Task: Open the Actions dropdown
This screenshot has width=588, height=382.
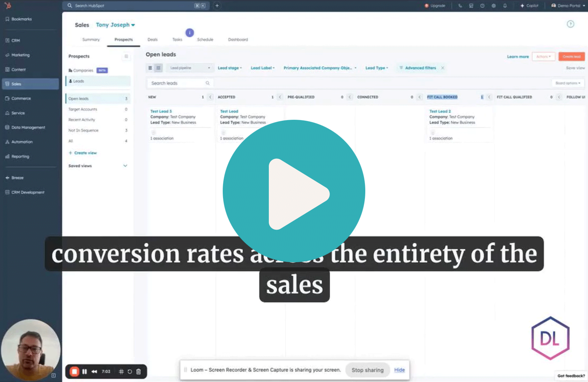Action: [543, 57]
